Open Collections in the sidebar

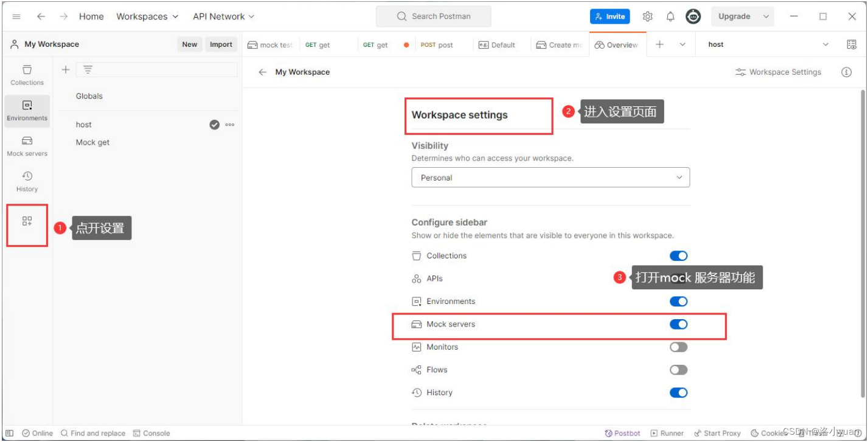coord(27,75)
